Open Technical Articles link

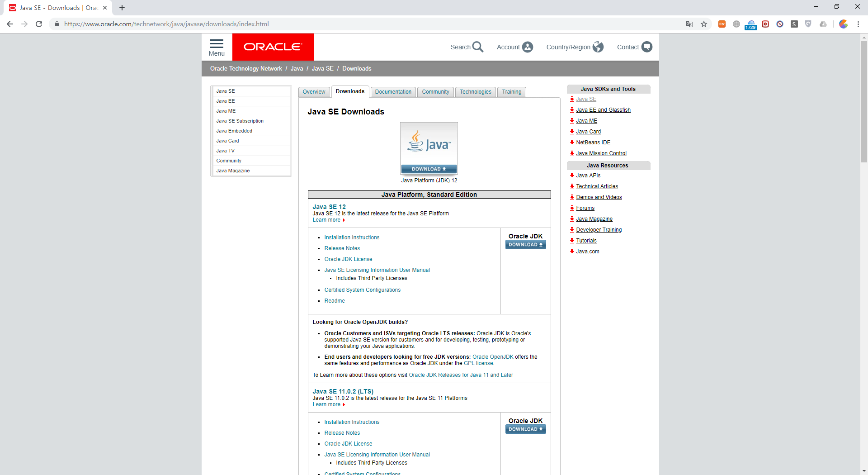point(597,186)
